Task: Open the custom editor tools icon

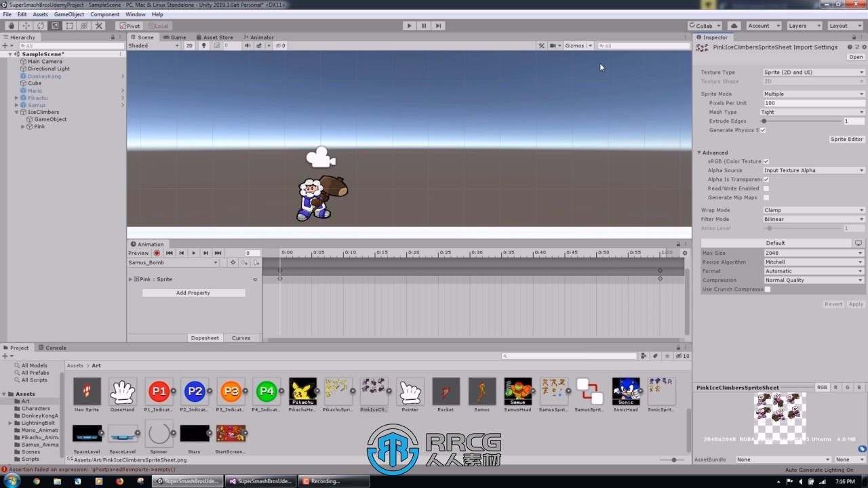Action: 99,26
